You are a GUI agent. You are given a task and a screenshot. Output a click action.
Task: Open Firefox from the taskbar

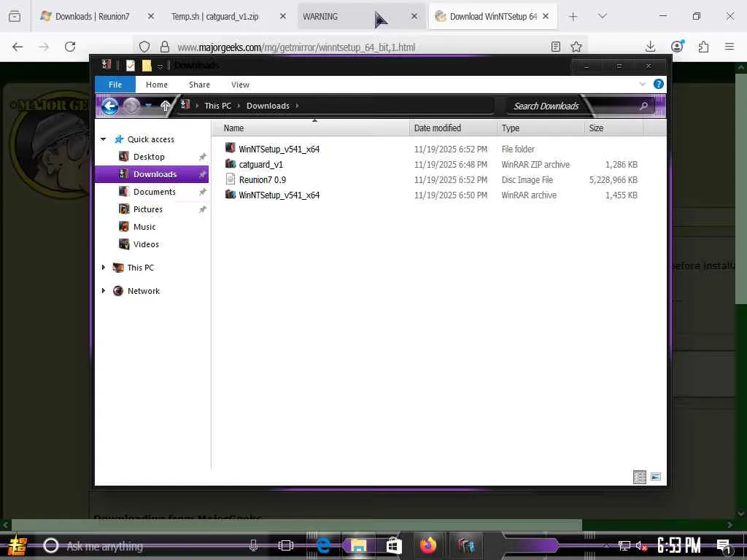[427, 545]
